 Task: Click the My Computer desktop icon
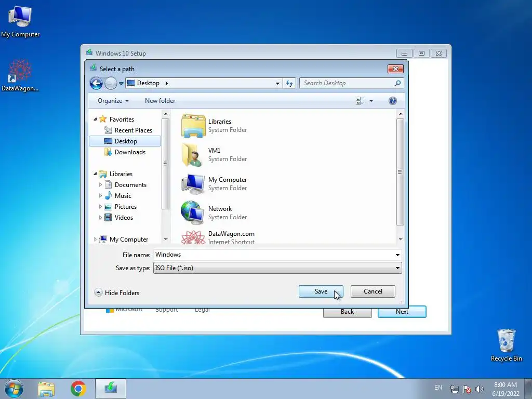coord(20,22)
